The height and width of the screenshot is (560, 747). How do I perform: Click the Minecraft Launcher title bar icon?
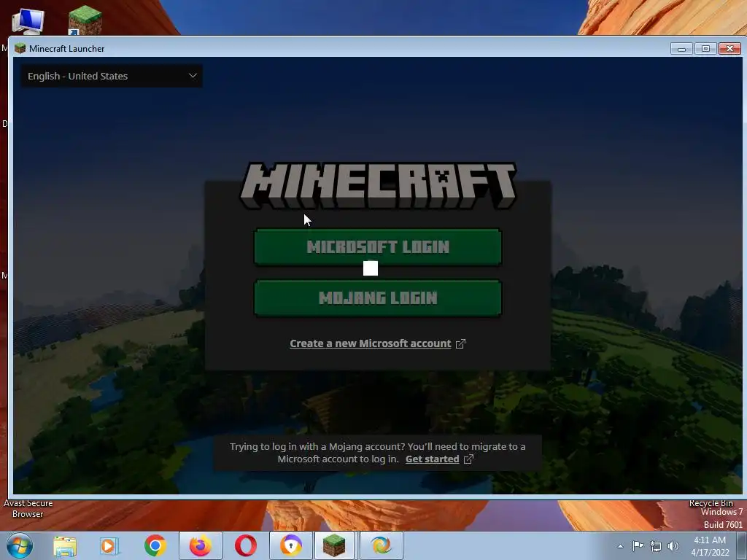(x=20, y=49)
